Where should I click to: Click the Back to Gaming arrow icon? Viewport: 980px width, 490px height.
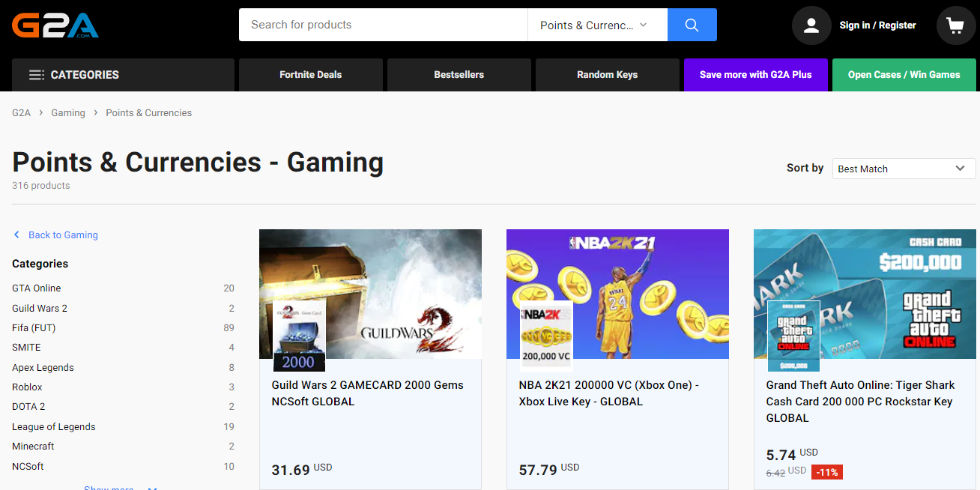(16, 235)
